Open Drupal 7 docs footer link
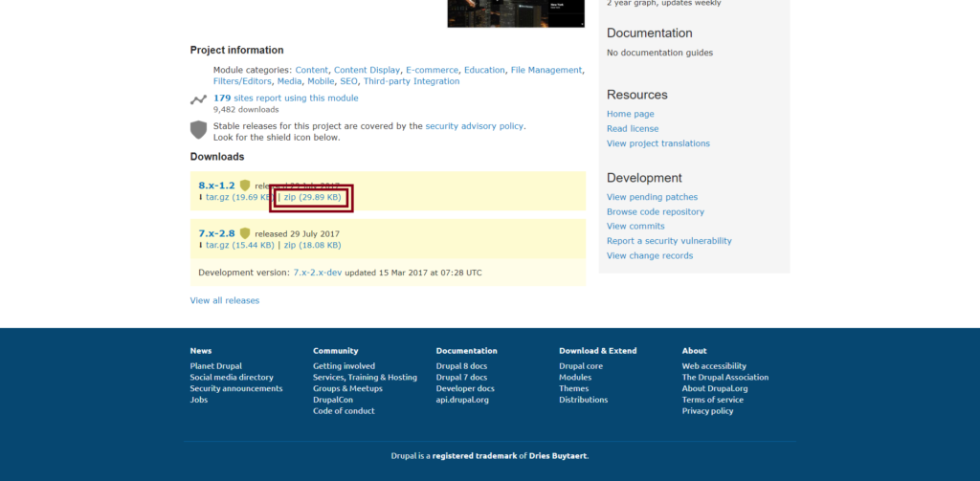The width and height of the screenshot is (980, 481). point(461,378)
